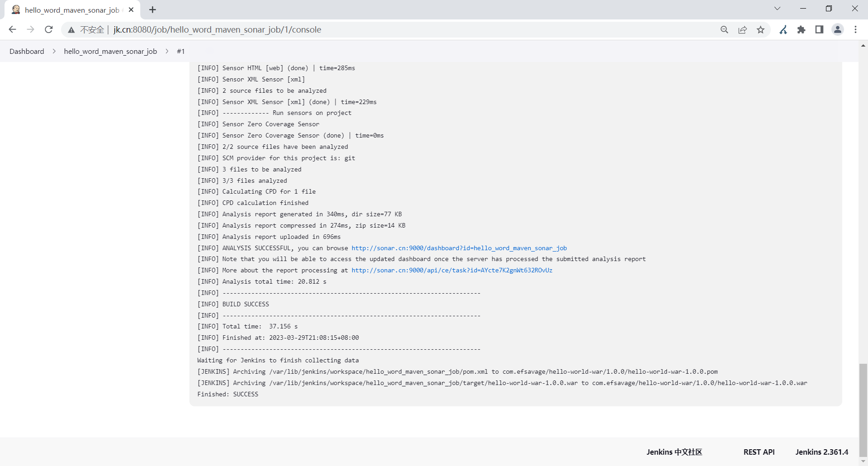
Task: Click 'Waiting for Jenkins to finish collecting data'
Action: [278, 360]
